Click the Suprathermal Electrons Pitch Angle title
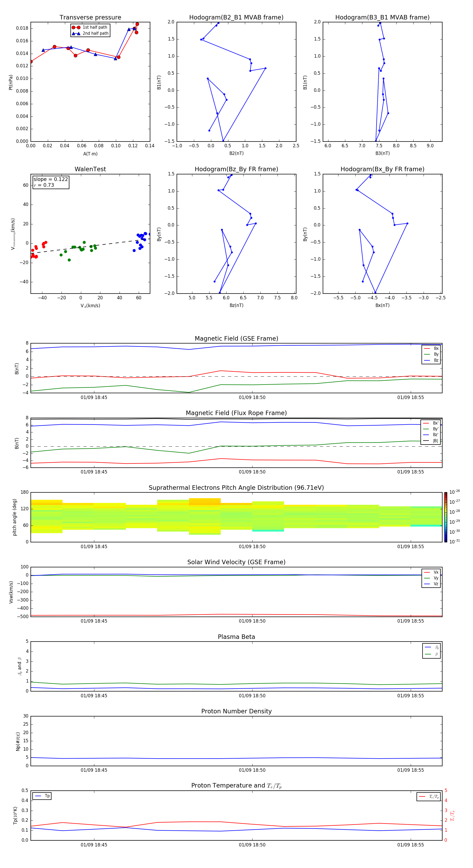The width and height of the screenshot is (473, 868). tap(236, 488)
